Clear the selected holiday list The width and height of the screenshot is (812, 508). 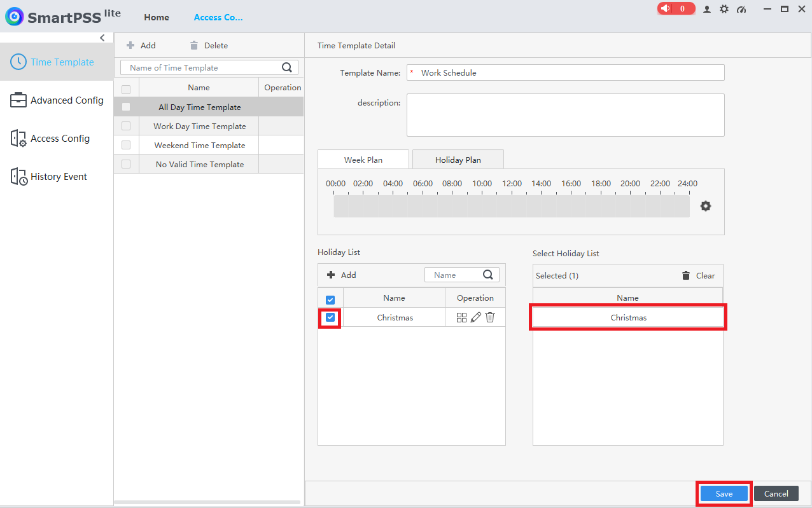pos(698,275)
